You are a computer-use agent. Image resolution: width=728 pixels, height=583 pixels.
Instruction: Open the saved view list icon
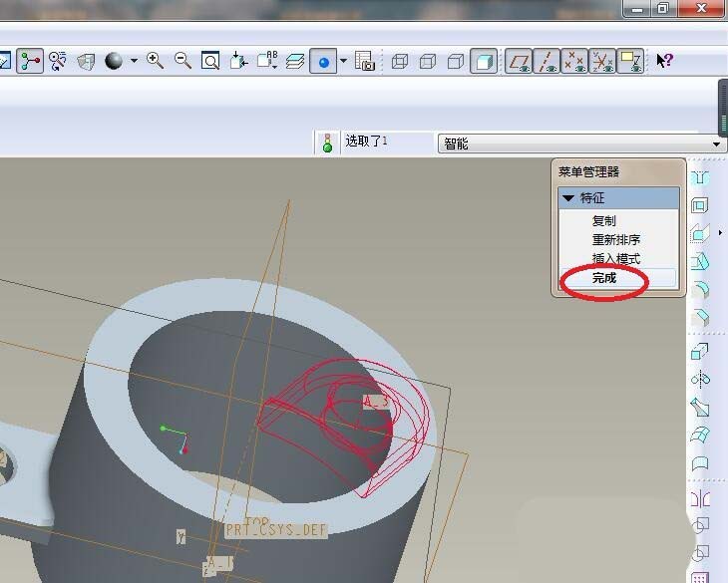(267, 61)
